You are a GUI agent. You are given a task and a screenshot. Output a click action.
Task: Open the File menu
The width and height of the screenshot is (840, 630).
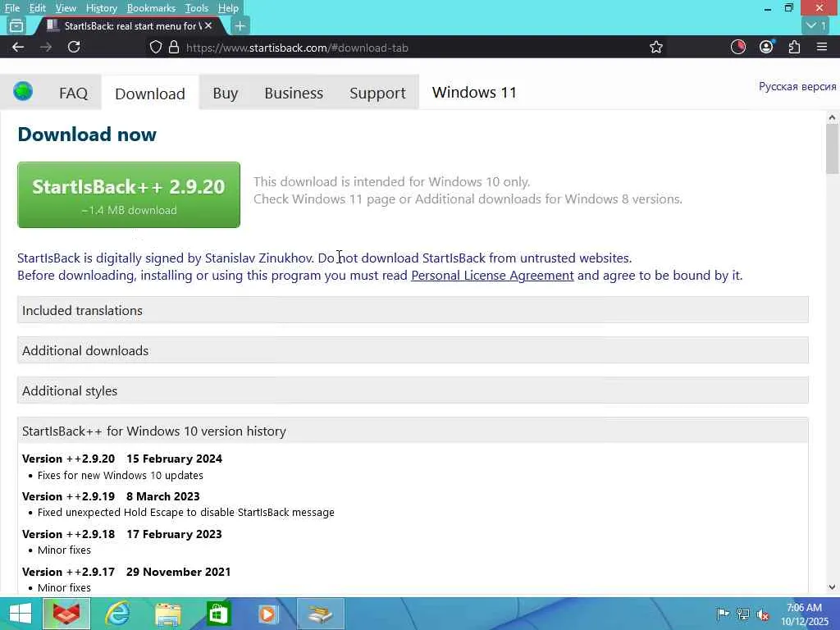coord(11,8)
